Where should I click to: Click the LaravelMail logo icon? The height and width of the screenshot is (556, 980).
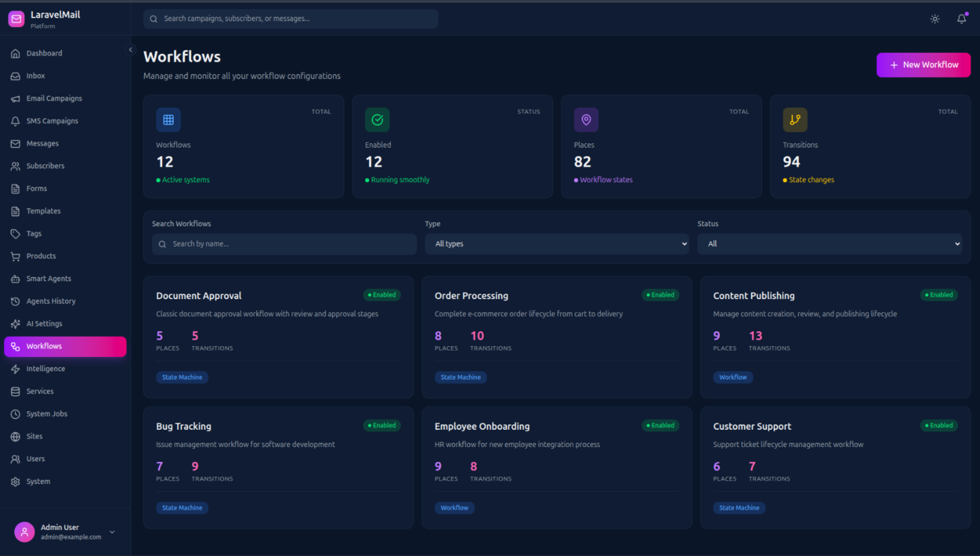tap(16, 19)
